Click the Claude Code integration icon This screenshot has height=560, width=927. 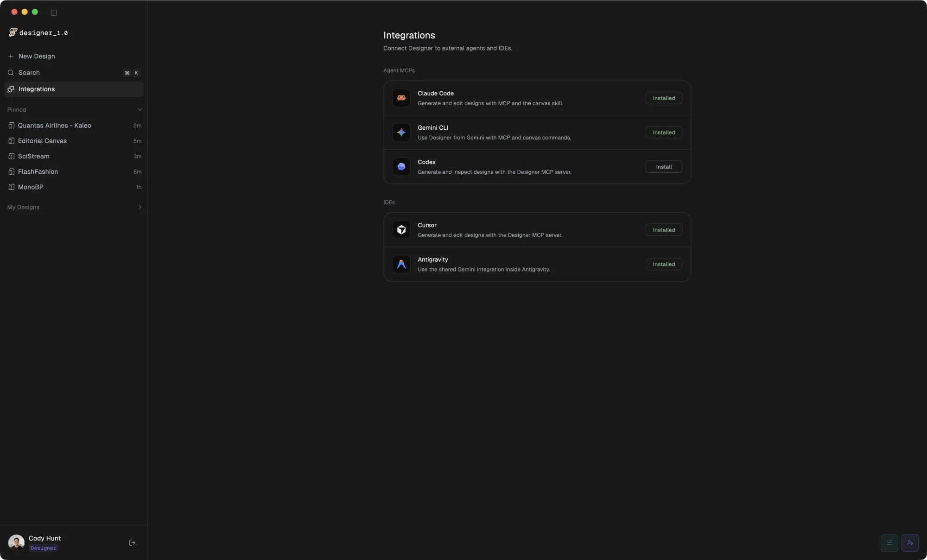point(401,98)
